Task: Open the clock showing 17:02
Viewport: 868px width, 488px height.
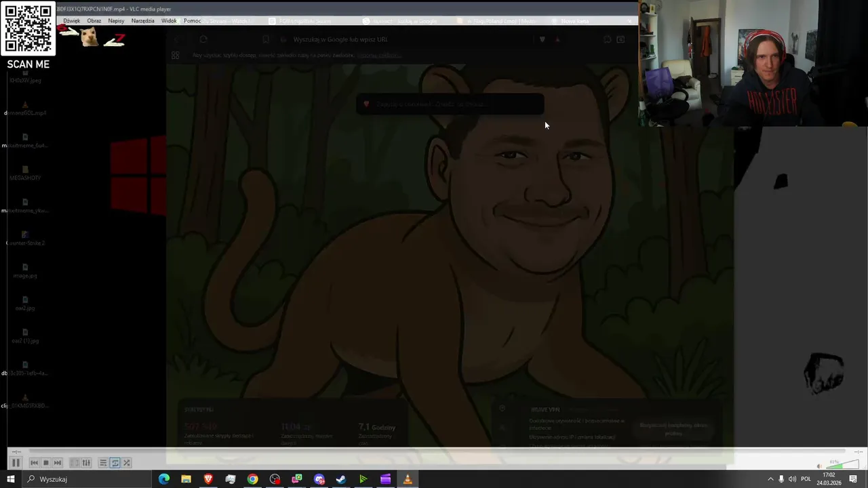Action: (x=829, y=479)
